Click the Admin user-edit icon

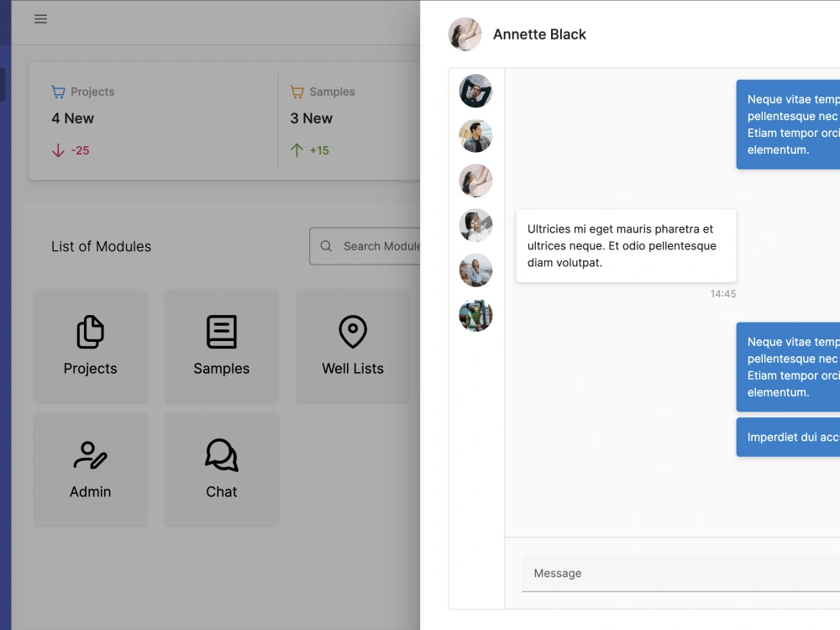pos(90,454)
